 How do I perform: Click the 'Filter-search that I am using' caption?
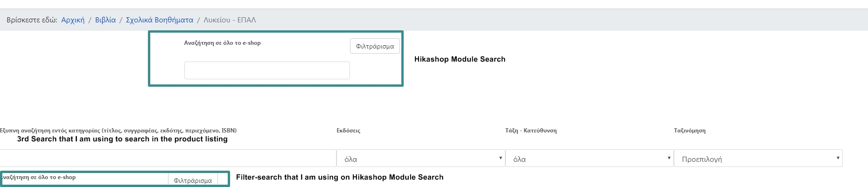(340, 177)
